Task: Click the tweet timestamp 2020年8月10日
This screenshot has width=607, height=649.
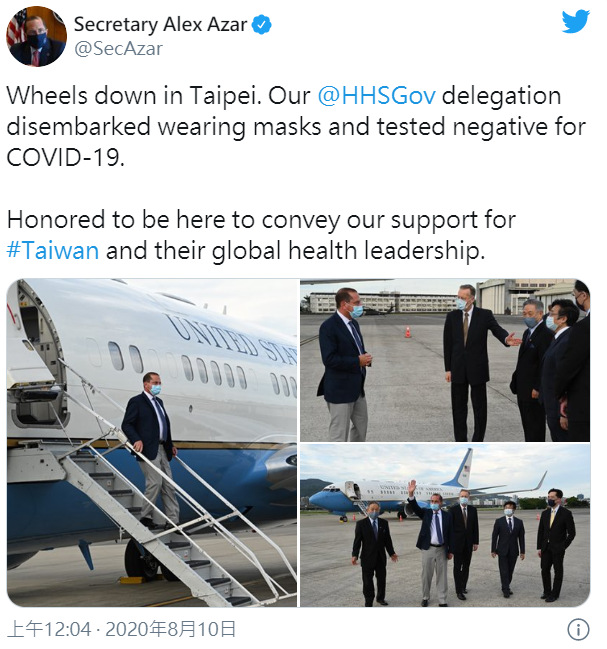Action: coord(170,630)
